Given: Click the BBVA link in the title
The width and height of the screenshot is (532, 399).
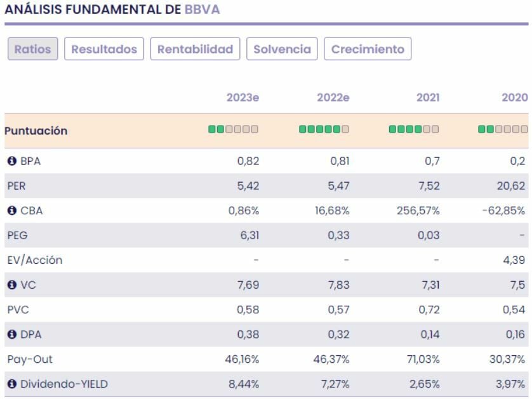Looking at the screenshot, I should point(202,10).
